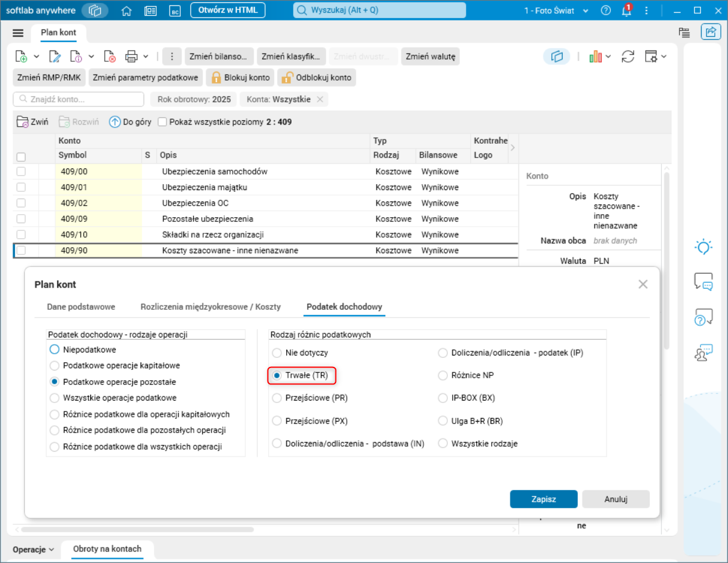
Task: Expand hidden columns chevron after Kontrahe
Action: pos(513,147)
